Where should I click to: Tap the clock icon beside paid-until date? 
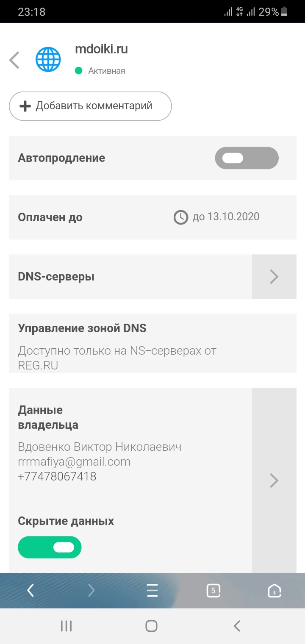pos(181,217)
